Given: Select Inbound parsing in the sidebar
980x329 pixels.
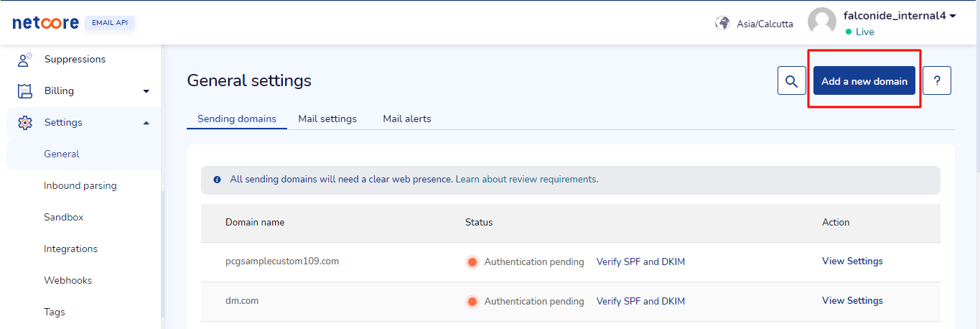Looking at the screenshot, I should tap(80, 185).
